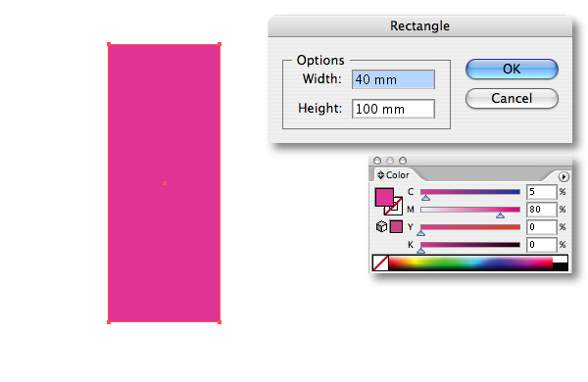Minimize the Color panel window
588x382 pixels.
pos(390,161)
